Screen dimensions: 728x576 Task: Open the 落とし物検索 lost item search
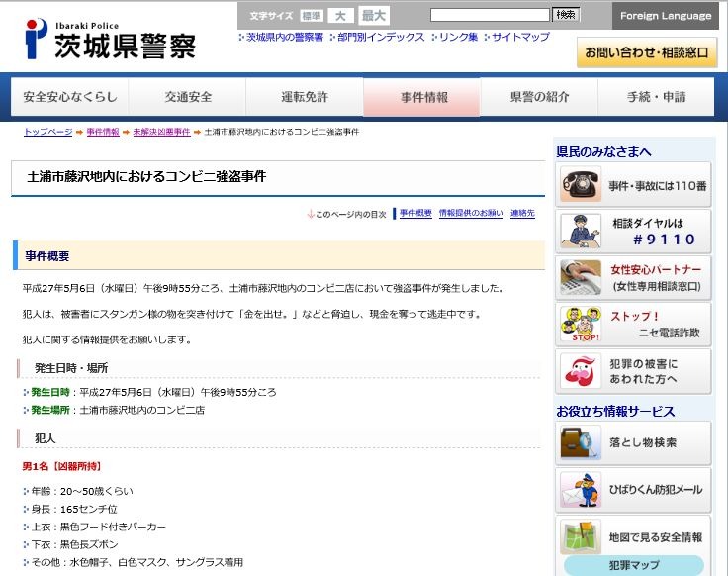633,442
